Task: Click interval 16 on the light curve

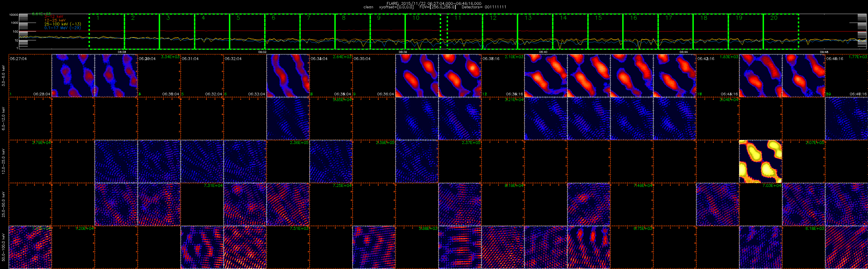Action: 640,32
